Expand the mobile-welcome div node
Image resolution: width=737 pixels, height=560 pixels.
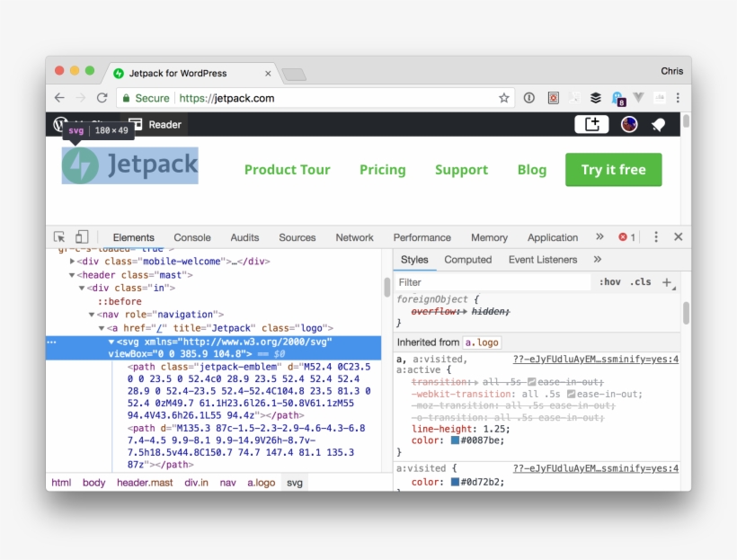click(x=72, y=262)
